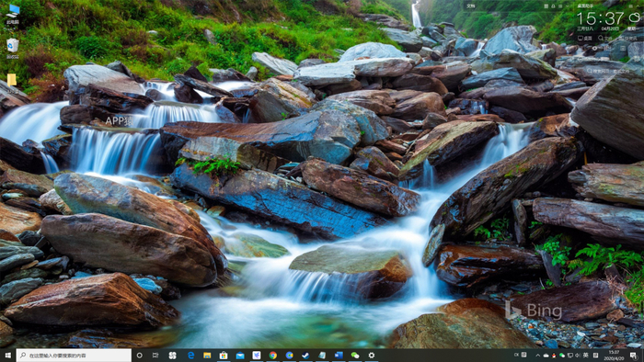644x362 pixels.
Task: Open the taskbar clock showing 2020/4/20
Action: pyautogui.click(x=614, y=356)
